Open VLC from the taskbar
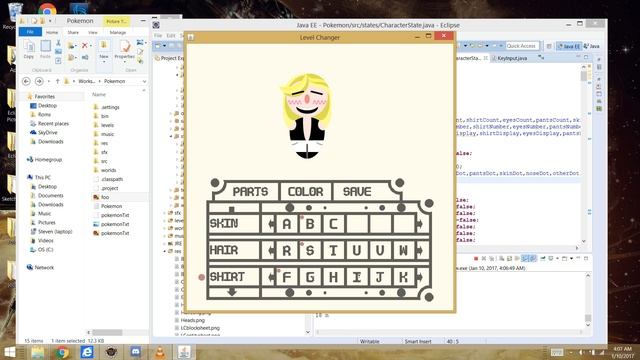This screenshot has width=640, height=360. coord(160,352)
